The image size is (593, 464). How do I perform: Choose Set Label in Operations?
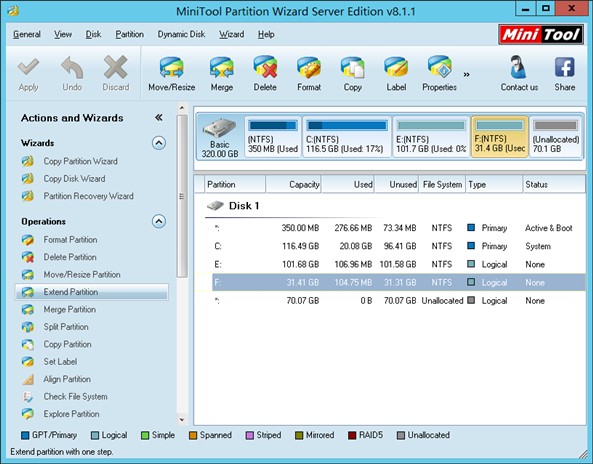tap(60, 362)
